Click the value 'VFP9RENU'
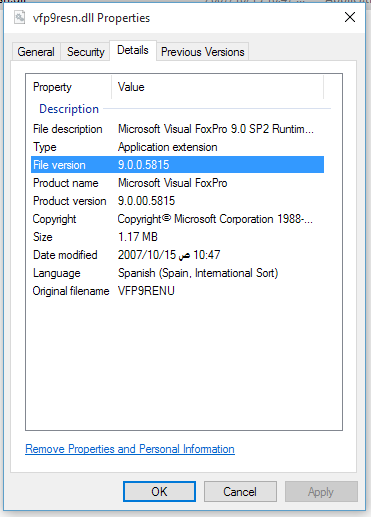 146,291
